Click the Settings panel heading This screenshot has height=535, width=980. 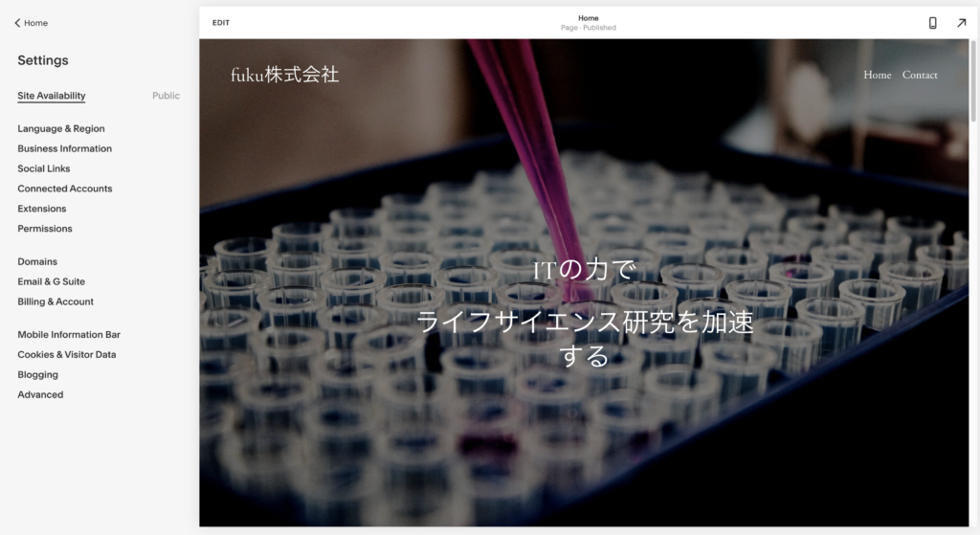[43, 60]
